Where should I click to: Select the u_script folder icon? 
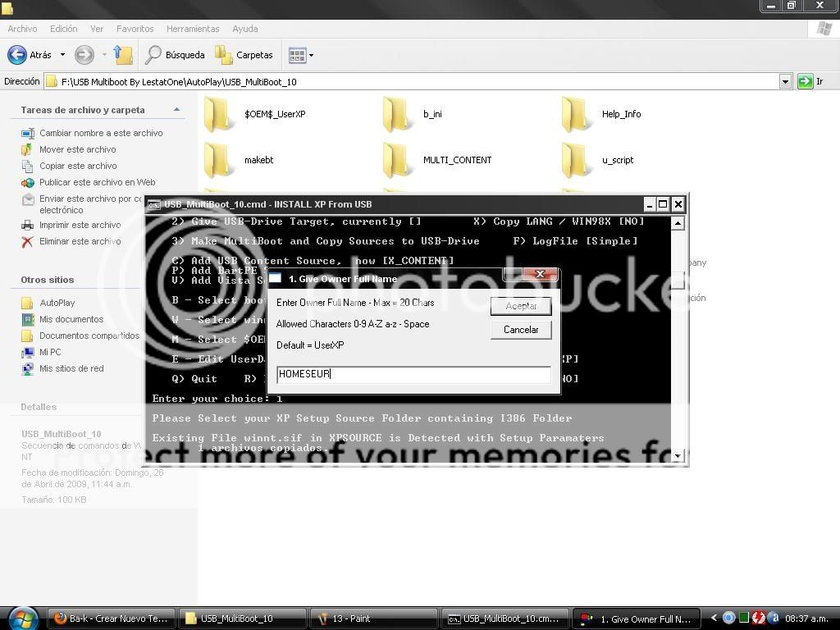(x=577, y=160)
